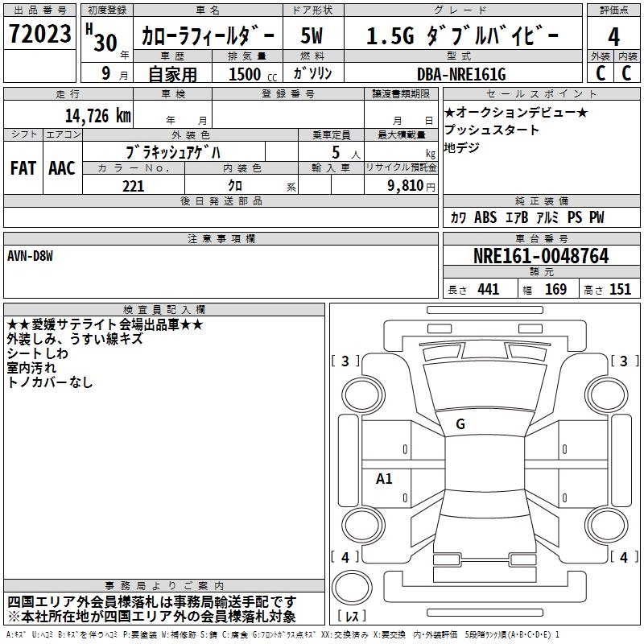Select the inspector note シートしわ
644x644 pixels.
[x=37, y=353]
